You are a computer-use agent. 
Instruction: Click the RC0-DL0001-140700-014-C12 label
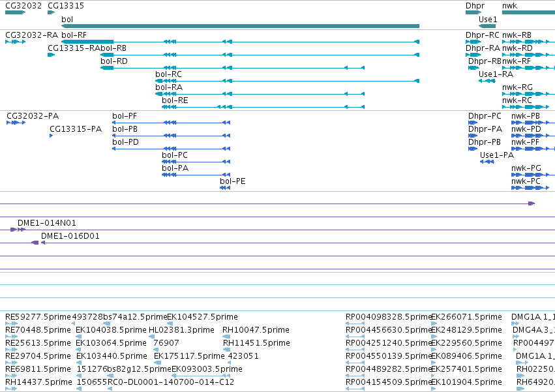tap(171, 382)
